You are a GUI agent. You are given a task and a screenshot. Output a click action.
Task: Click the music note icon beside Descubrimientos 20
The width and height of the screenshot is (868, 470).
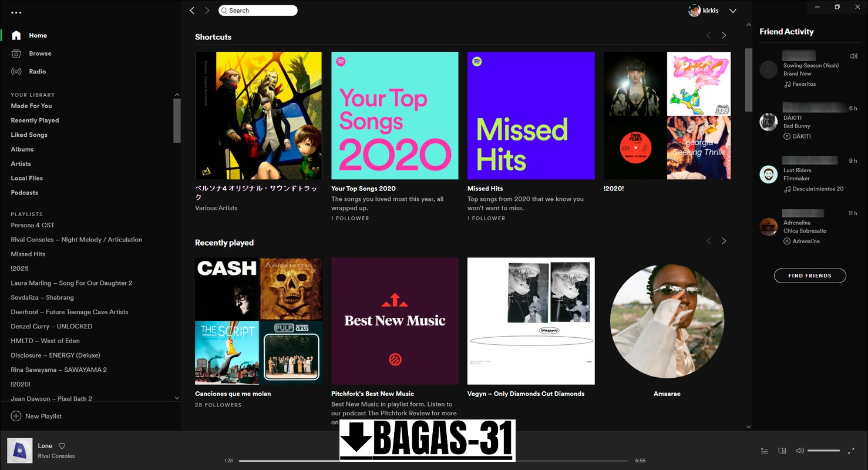[x=787, y=189]
